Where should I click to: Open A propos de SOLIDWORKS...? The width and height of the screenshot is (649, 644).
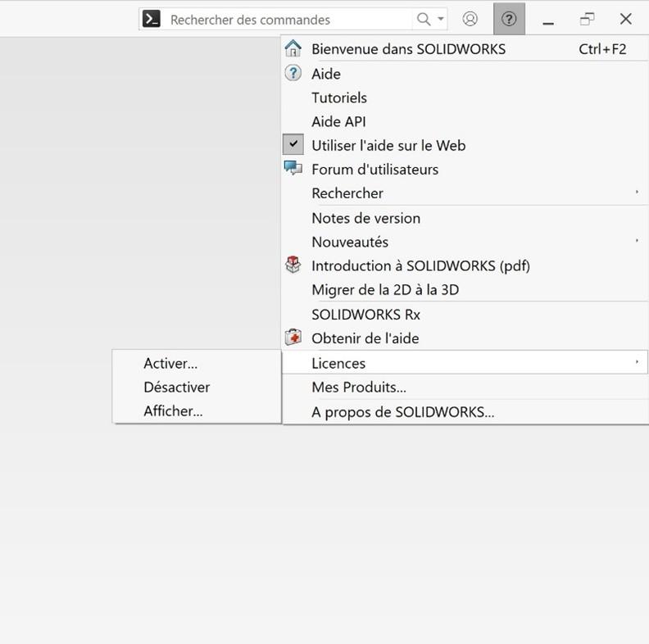402,411
